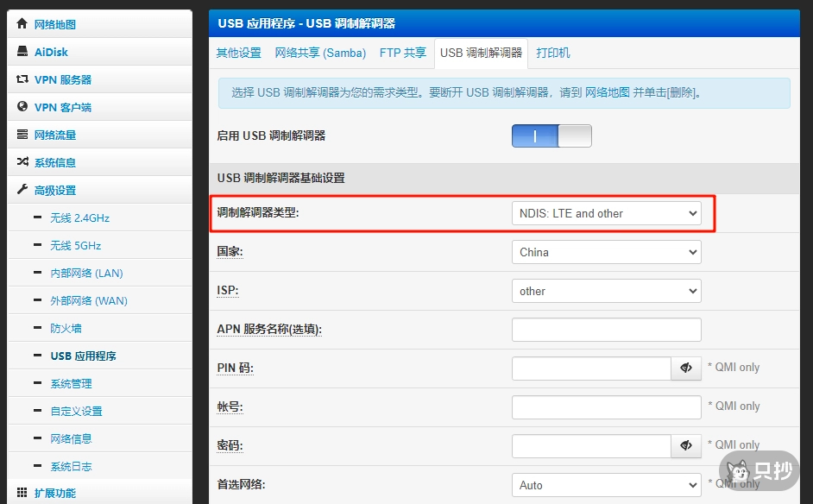Select the VPN 服务器 sidebar icon
Image resolution: width=813 pixels, height=504 pixels.
coord(22,79)
